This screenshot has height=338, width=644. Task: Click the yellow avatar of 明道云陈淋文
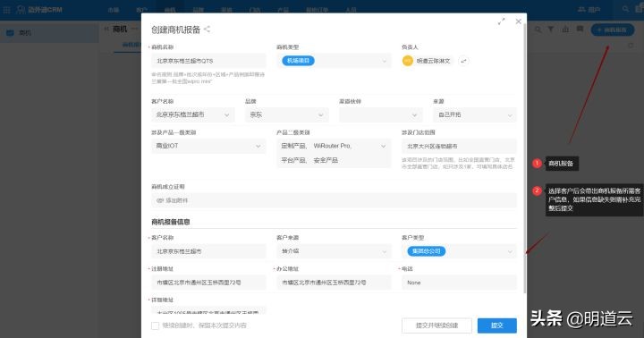pos(408,61)
